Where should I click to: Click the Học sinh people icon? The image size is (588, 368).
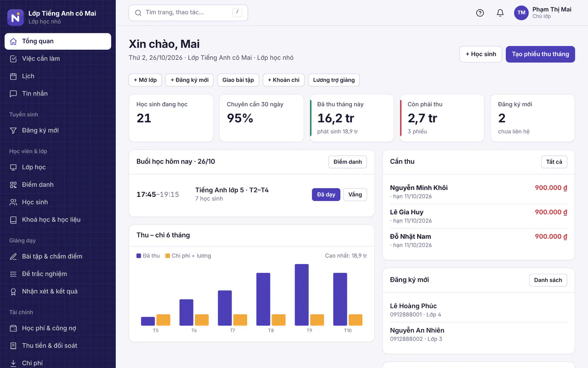pos(13,202)
